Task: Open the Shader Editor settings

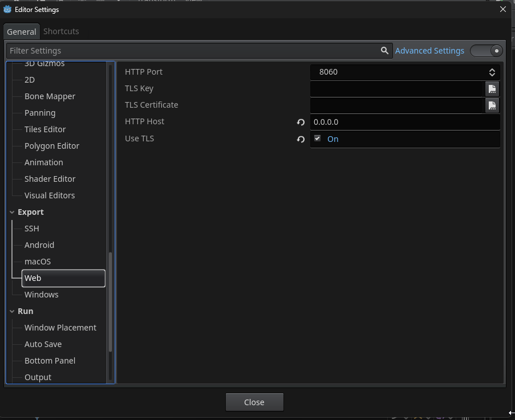Action: click(50, 179)
